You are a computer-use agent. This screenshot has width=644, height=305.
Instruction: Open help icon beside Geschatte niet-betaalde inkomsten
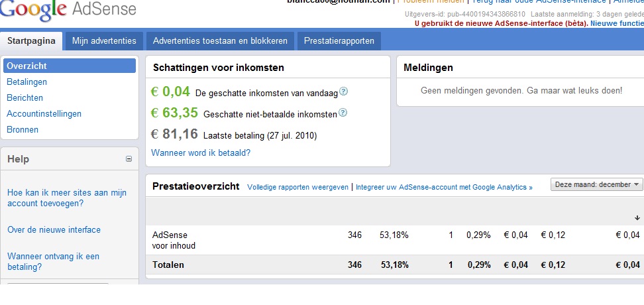[343, 113]
